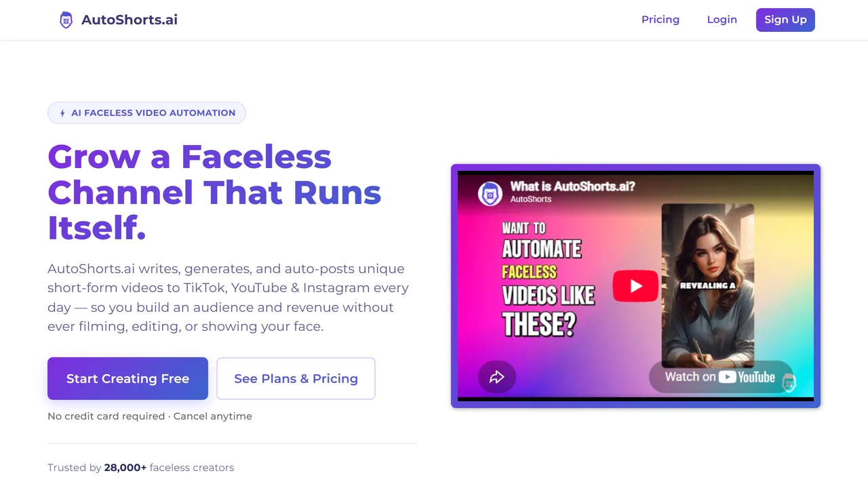Open See Plans & Pricing
This screenshot has height=488, width=868.
tap(296, 378)
